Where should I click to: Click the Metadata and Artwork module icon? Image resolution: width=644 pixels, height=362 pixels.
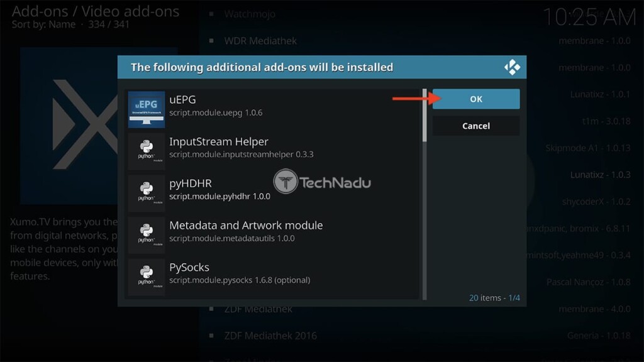coord(146,235)
